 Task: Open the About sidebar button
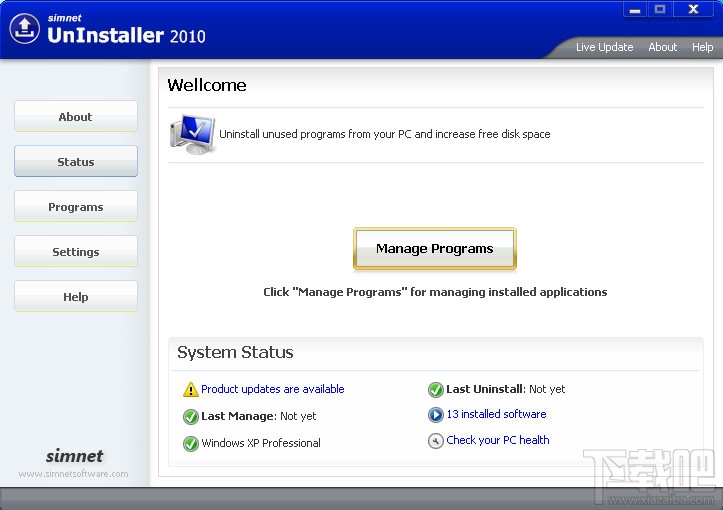tap(76, 116)
